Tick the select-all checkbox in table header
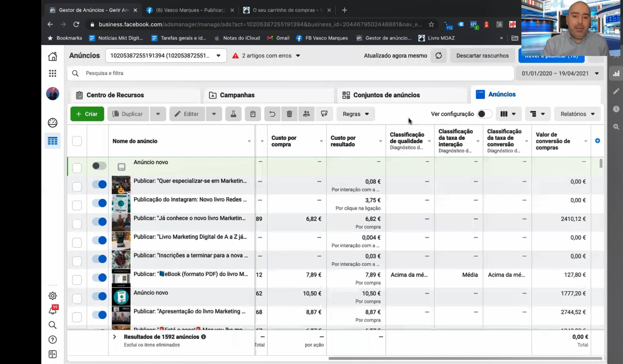 (x=77, y=141)
